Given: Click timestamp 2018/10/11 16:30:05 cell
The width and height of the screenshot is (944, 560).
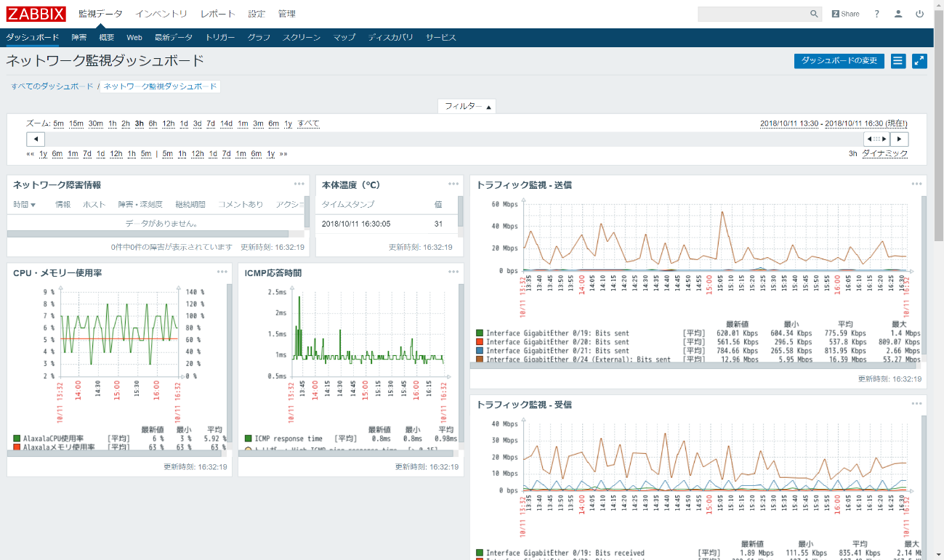Looking at the screenshot, I should click(356, 224).
